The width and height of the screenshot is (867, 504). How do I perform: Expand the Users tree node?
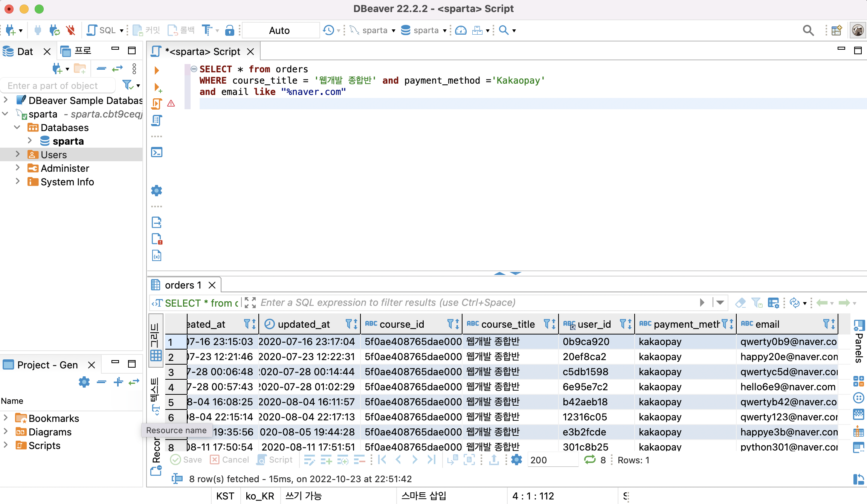[x=17, y=154]
